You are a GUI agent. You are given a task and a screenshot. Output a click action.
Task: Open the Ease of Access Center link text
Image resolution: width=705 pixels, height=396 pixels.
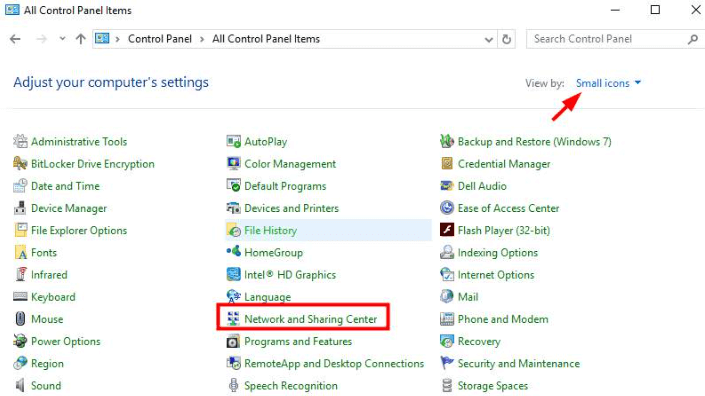(x=508, y=209)
